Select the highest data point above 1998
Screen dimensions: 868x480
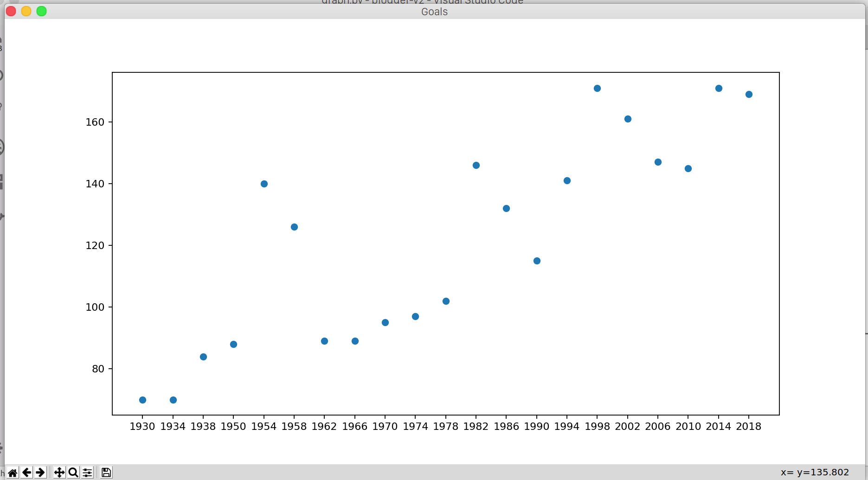coord(597,88)
